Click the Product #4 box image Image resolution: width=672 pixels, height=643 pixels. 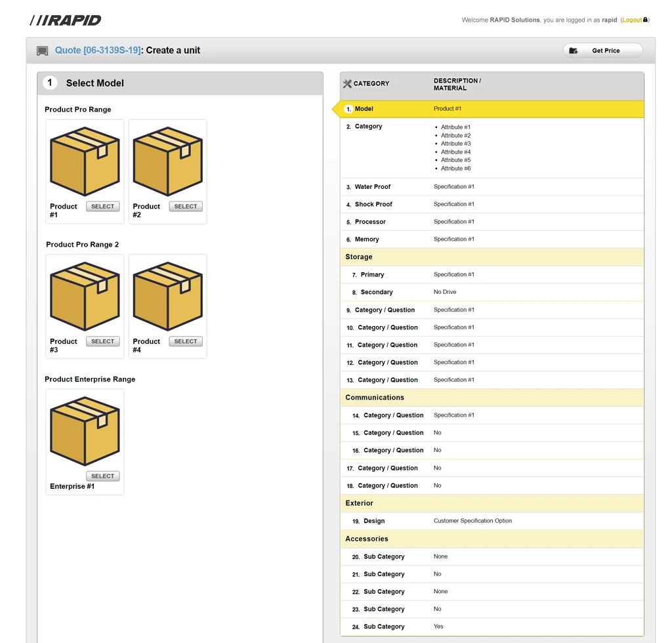tap(167, 296)
